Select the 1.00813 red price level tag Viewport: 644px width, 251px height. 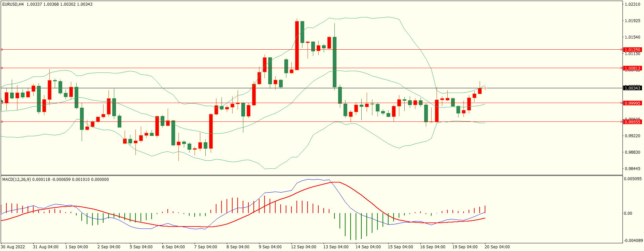pos(632,68)
